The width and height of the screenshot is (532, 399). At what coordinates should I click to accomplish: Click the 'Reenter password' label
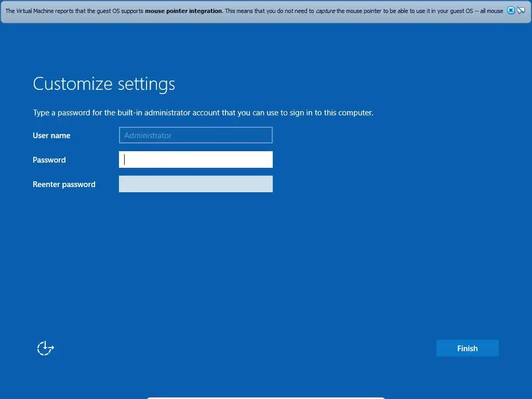coord(64,184)
